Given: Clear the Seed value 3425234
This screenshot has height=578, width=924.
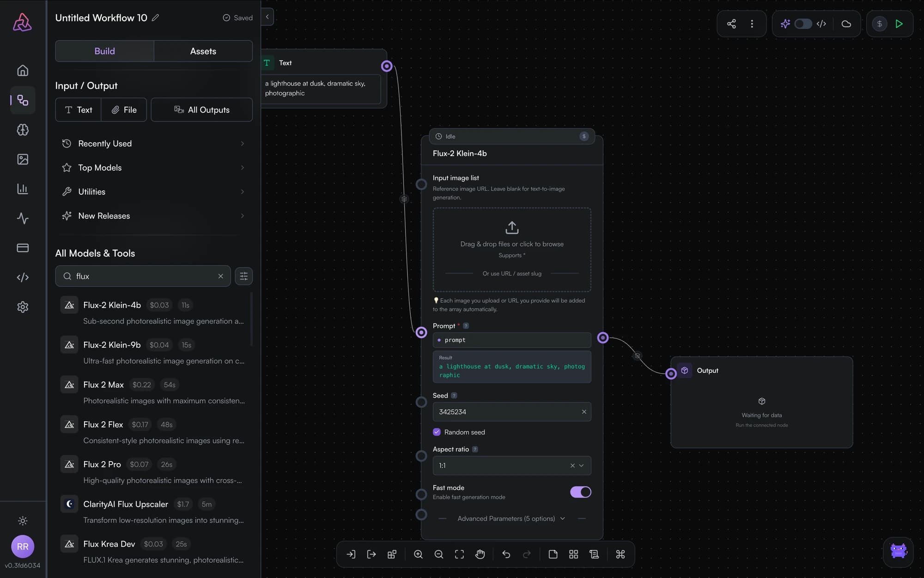Looking at the screenshot, I should [x=584, y=412].
